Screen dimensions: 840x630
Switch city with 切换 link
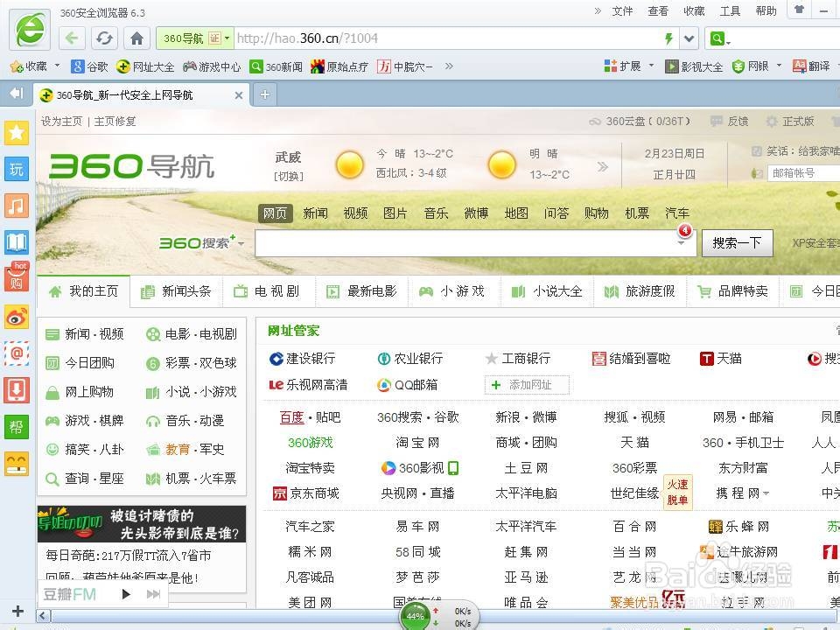coord(289,176)
